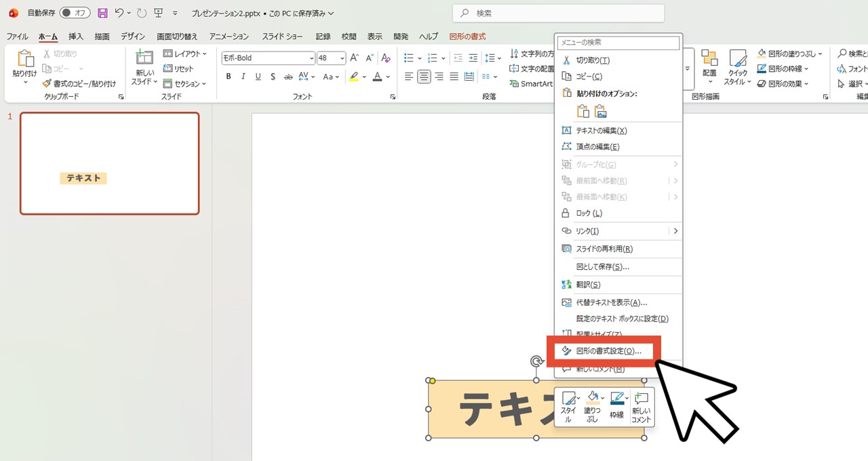Open 新しいコメント on the mini toolbar
Viewport: 868px width, 461px height.
[640, 405]
